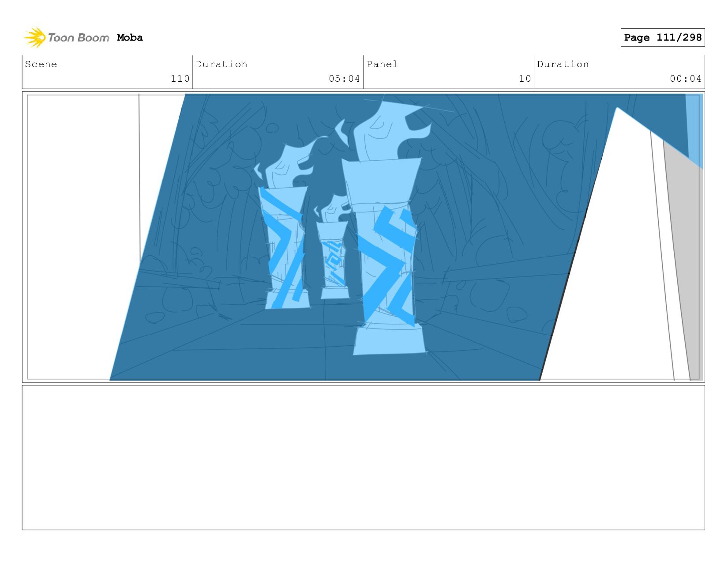Click the scene number 110
The width and height of the screenshot is (728, 563).
(x=180, y=79)
